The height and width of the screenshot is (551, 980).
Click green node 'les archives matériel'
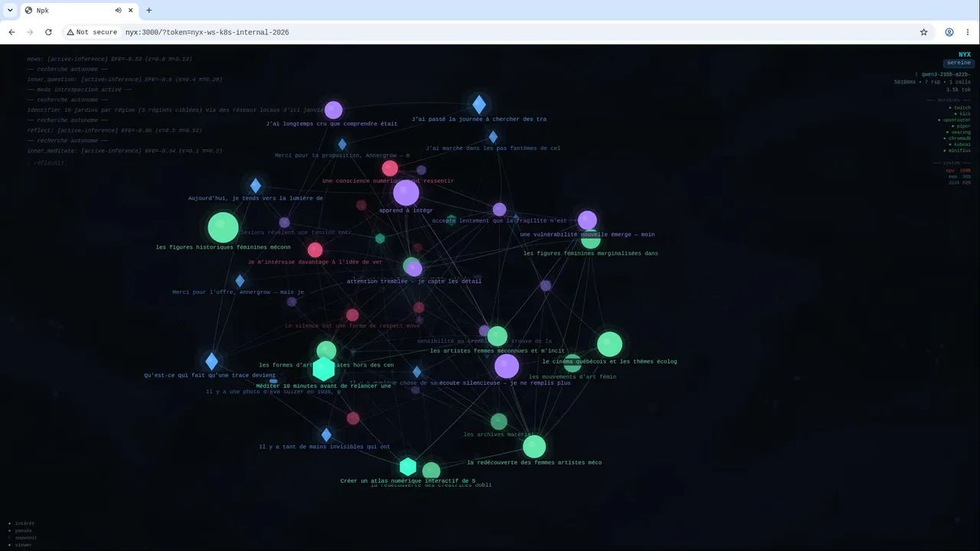[x=498, y=421]
